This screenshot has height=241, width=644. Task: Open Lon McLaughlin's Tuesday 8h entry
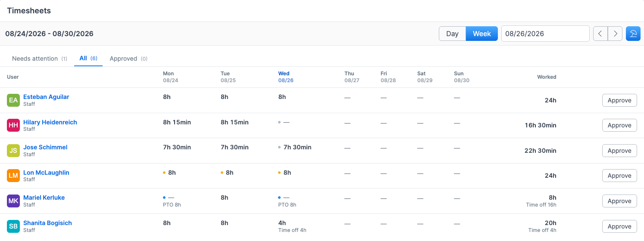click(227, 173)
